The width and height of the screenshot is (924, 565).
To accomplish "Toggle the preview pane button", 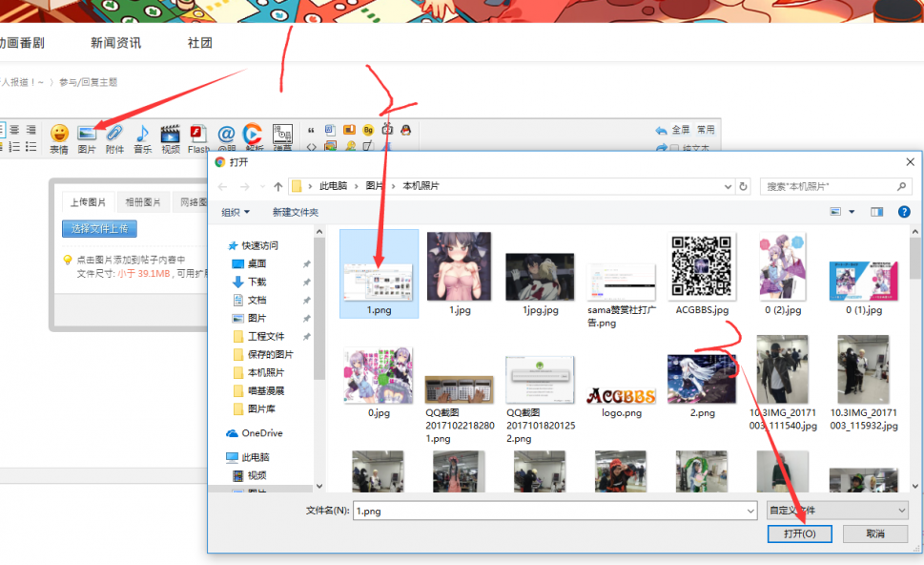I will pos(876,212).
